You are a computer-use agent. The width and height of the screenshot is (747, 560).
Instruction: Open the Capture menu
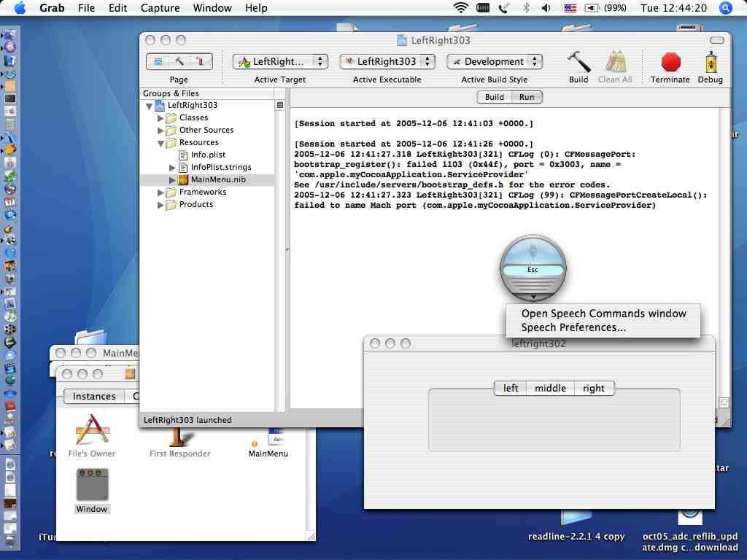[x=160, y=8]
